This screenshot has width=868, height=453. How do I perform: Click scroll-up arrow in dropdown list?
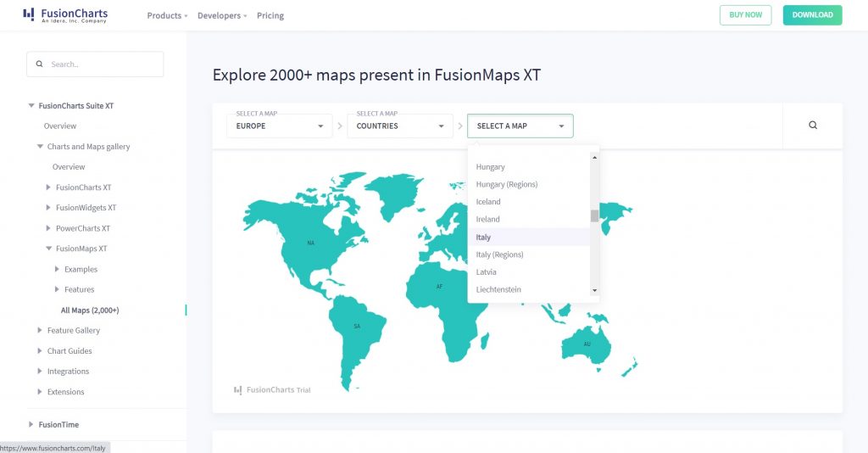(594, 157)
